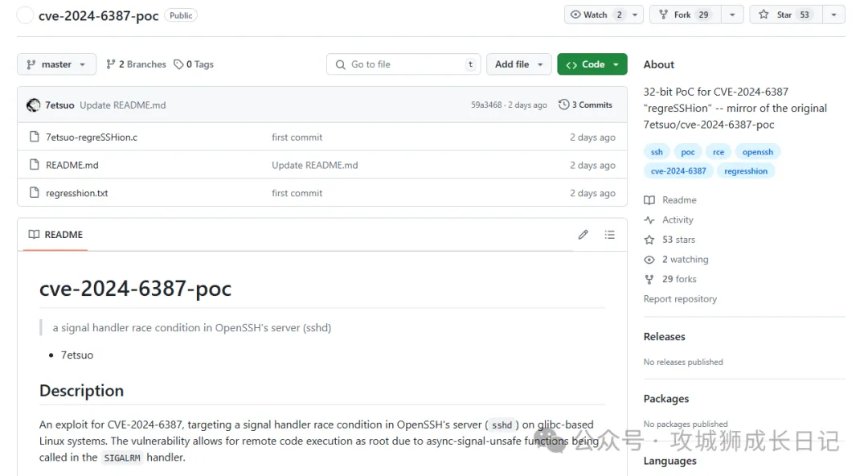Screen dimensions: 868x476
Task: Click the tag icon next to 0 Tags
Action: click(x=178, y=64)
